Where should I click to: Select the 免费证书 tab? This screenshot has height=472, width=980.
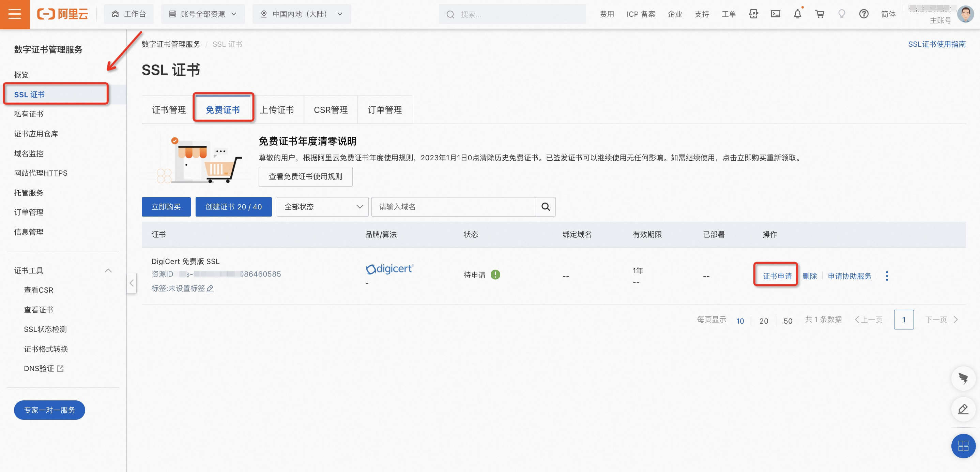point(223,110)
